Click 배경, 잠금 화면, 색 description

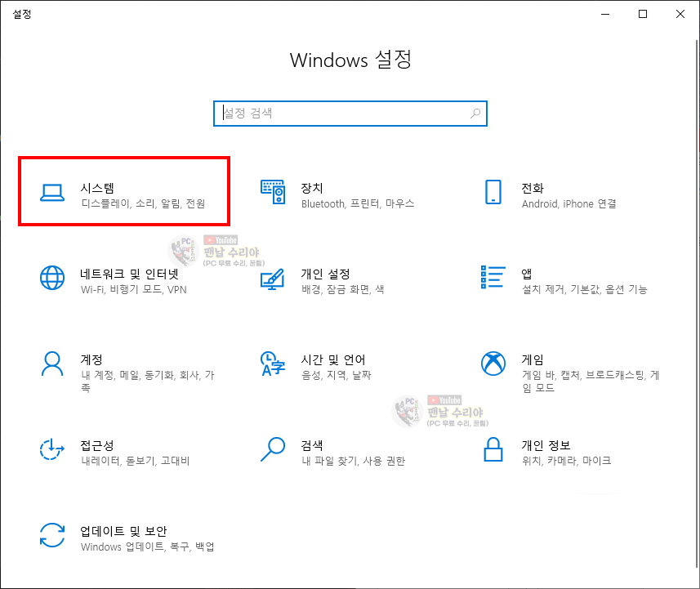click(x=343, y=289)
